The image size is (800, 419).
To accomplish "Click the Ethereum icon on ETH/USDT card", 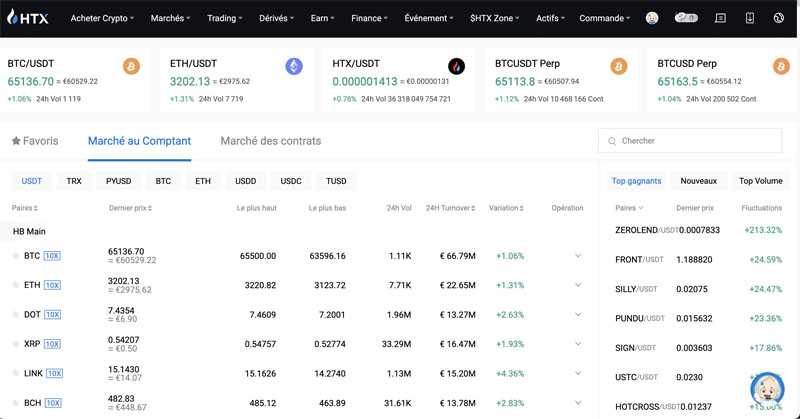I will [x=294, y=66].
